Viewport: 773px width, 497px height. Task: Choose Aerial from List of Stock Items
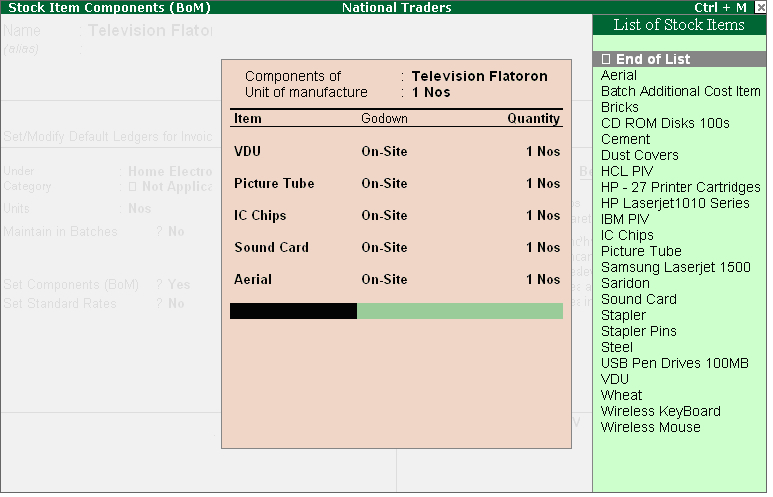(x=618, y=75)
